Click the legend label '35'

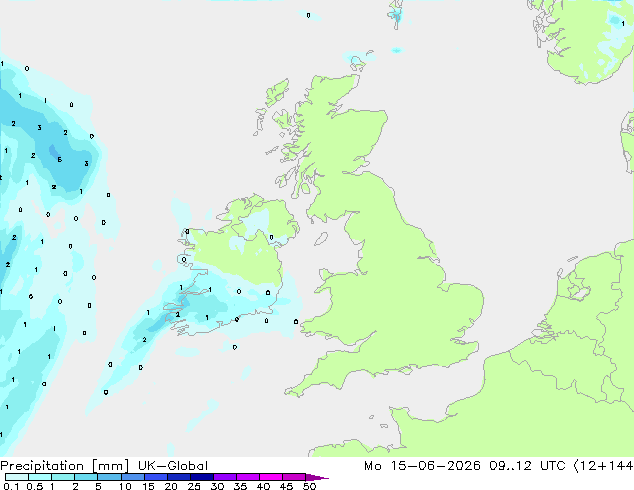point(240,486)
